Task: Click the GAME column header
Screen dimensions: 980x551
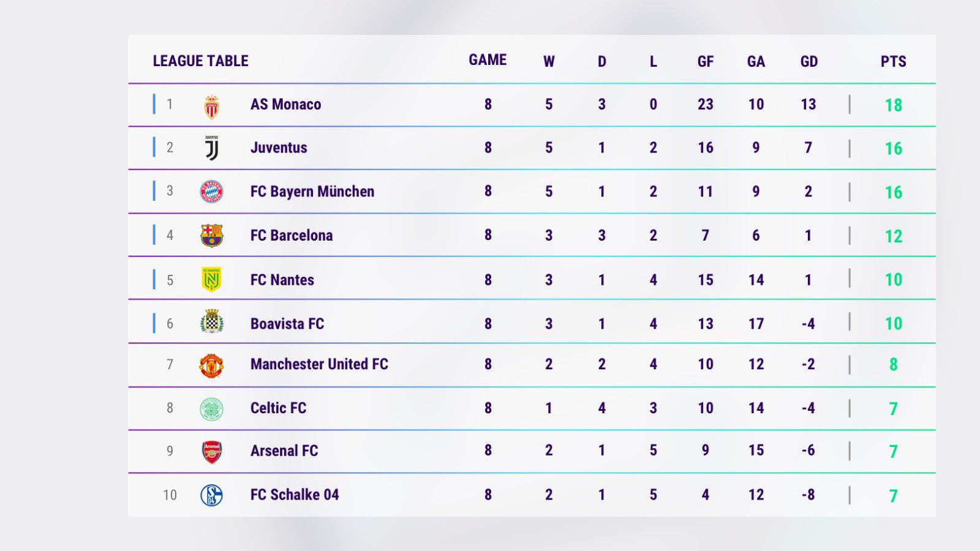Action: coord(488,60)
